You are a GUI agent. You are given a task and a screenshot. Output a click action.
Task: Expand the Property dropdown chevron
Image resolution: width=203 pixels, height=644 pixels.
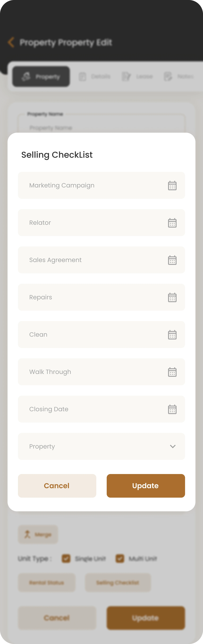point(173,446)
